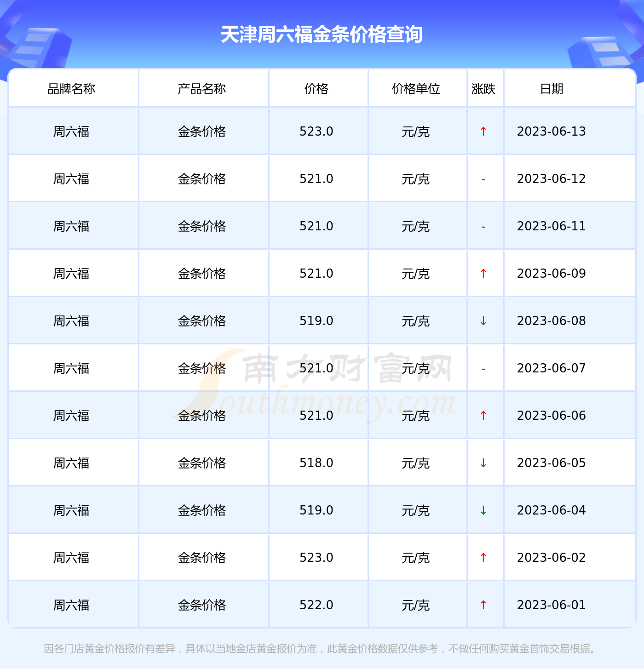Click the dash change marker for 2023-06-07
Viewport: 644px width, 669px height.
[x=483, y=369]
